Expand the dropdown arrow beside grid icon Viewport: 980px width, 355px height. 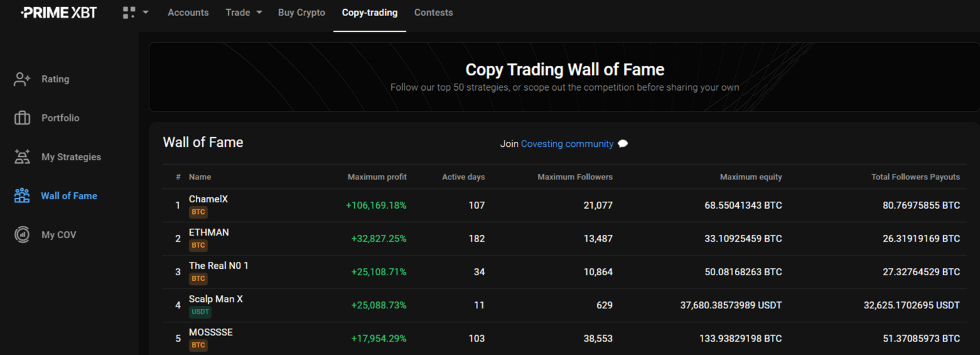pyautogui.click(x=145, y=12)
